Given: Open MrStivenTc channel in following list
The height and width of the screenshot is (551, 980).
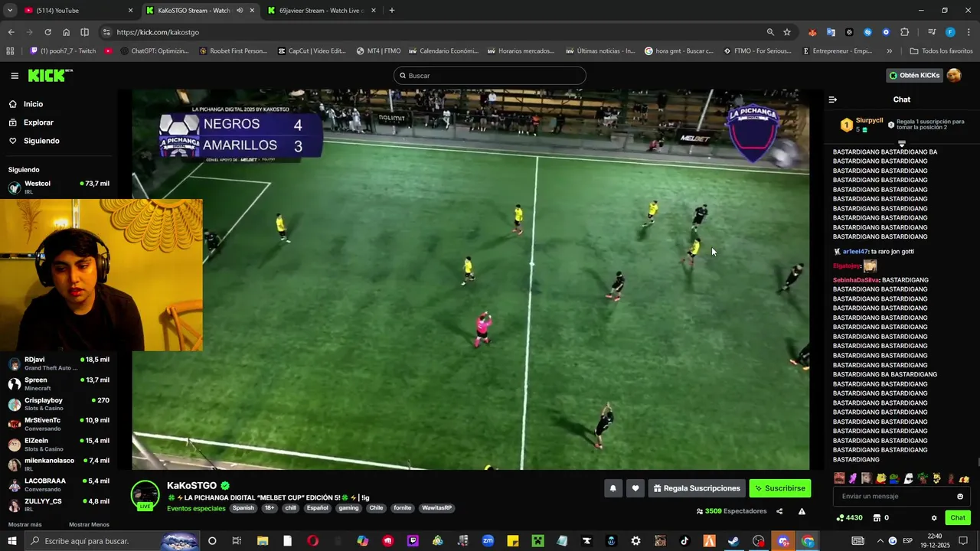Looking at the screenshot, I should pos(59,425).
